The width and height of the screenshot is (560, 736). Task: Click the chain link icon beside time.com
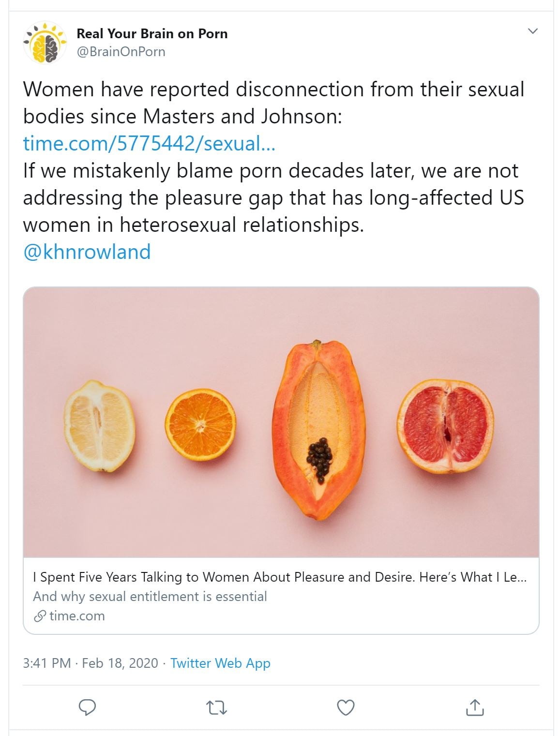(x=39, y=616)
